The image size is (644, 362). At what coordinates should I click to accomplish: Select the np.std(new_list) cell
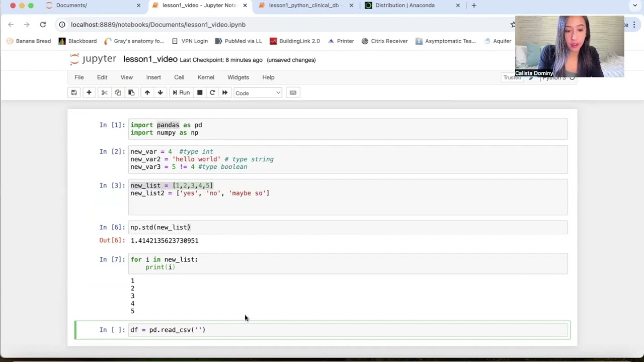coord(348,227)
